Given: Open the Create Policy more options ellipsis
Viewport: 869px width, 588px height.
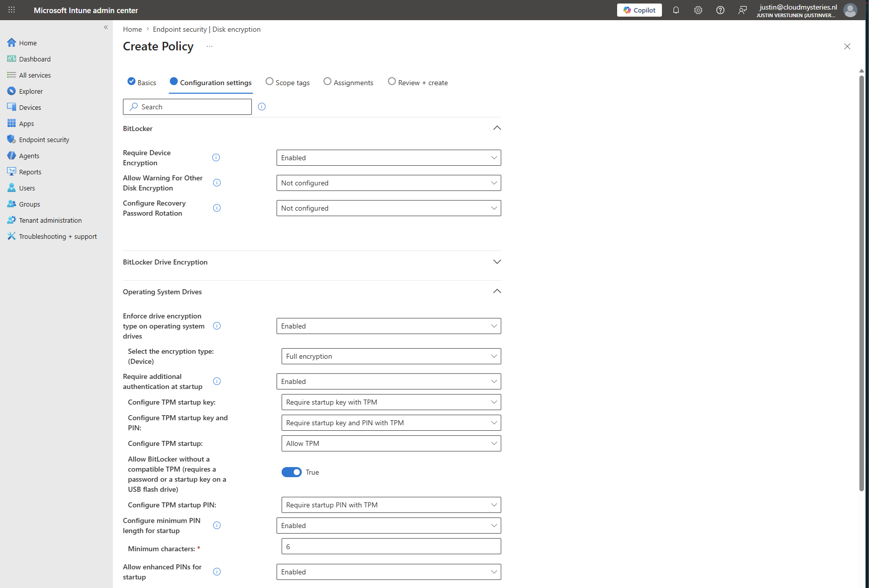Looking at the screenshot, I should click(210, 46).
